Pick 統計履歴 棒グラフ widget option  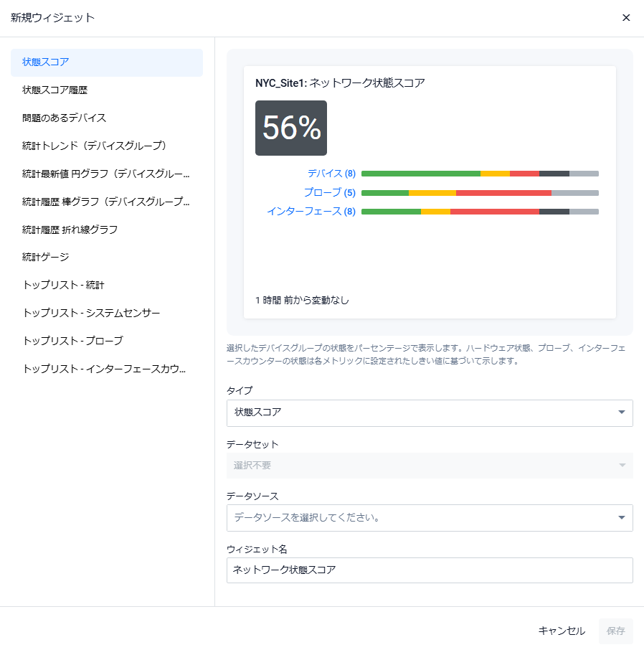tap(107, 202)
